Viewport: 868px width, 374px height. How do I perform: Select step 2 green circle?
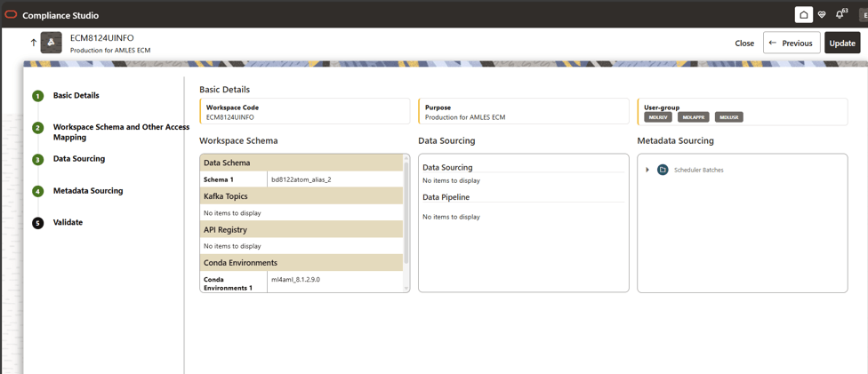(37, 128)
